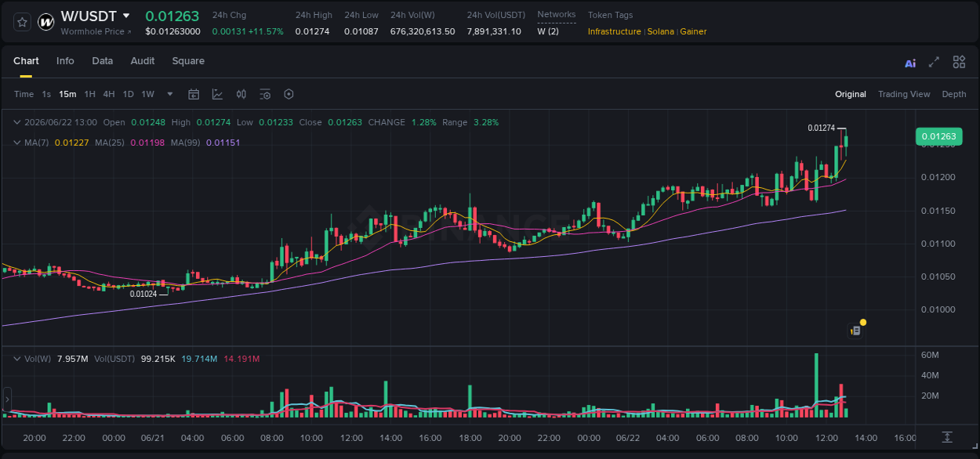Switch to the Info tab
Screen dimensions: 980x459
coord(65,61)
